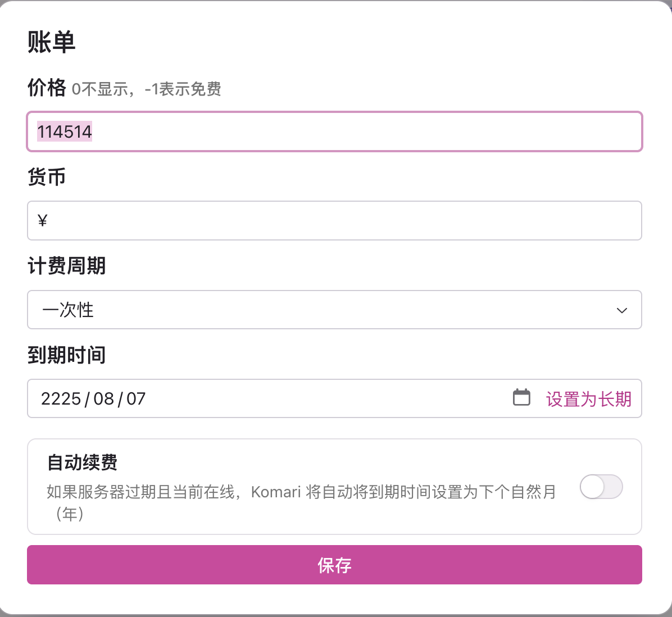The height and width of the screenshot is (617, 672).
Task: Click the 价格 field label
Action: (47, 88)
